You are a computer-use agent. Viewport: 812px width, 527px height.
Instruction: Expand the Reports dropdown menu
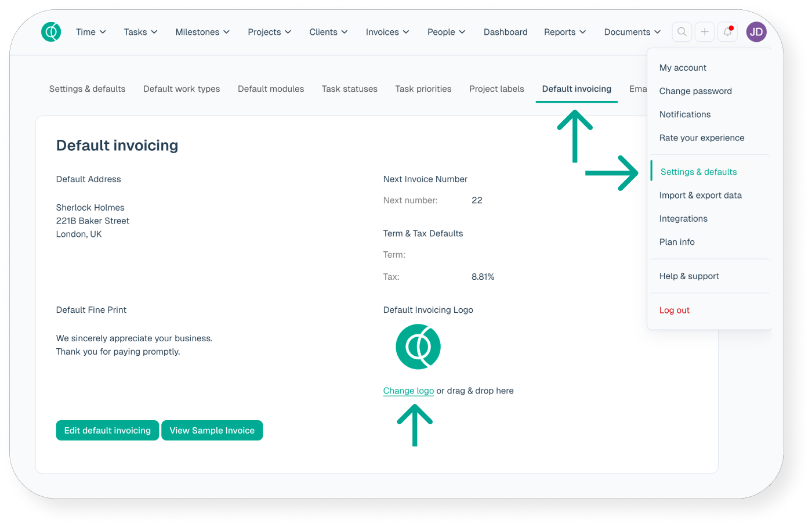click(564, 32)
